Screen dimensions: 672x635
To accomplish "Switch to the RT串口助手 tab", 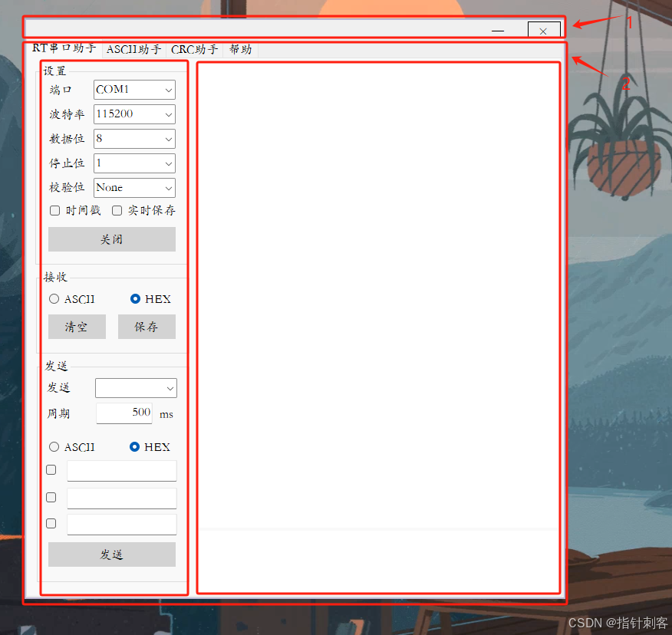I will point(64,48).
